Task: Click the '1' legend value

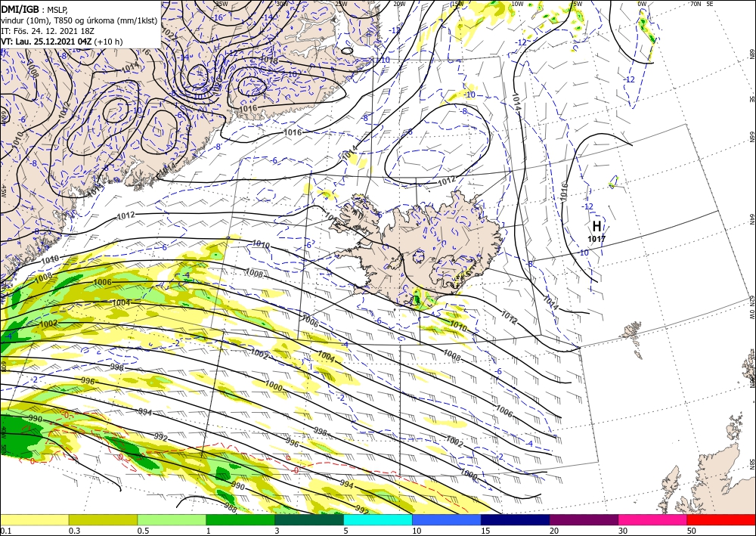Action: [x=209, y=531]
